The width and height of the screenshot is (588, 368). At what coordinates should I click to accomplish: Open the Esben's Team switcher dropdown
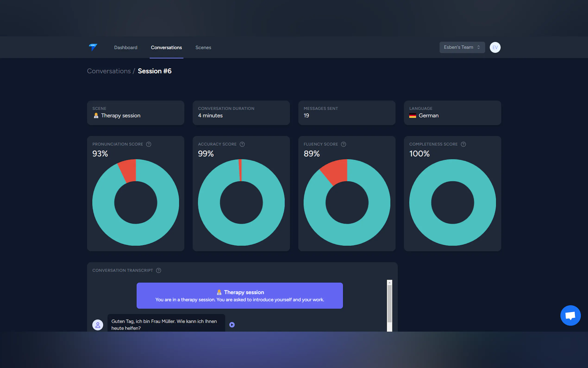[462, 47]
